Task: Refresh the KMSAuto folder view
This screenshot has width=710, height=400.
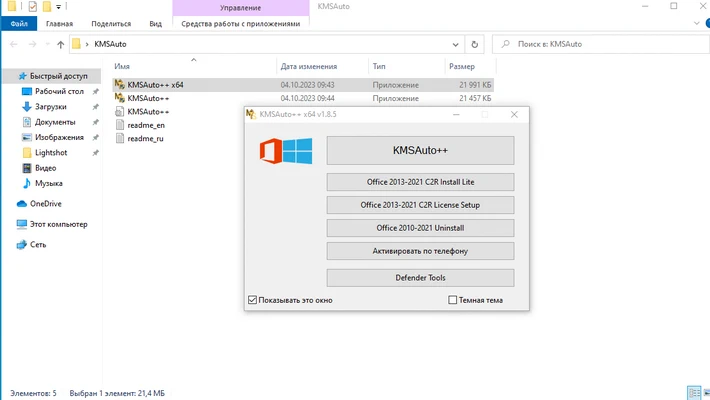Action: click(x=475, y=44)
